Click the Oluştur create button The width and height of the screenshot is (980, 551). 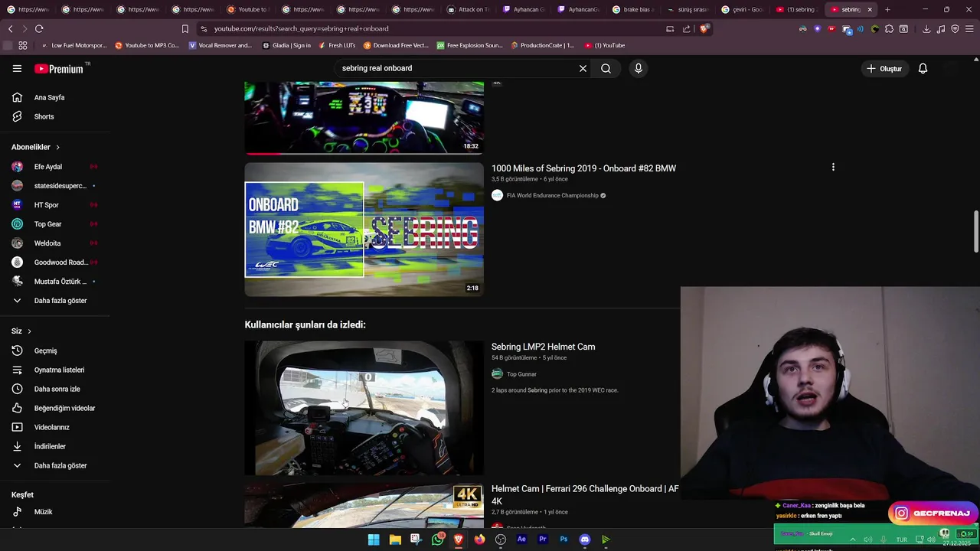pyautogui.click(x=884, y=68)
